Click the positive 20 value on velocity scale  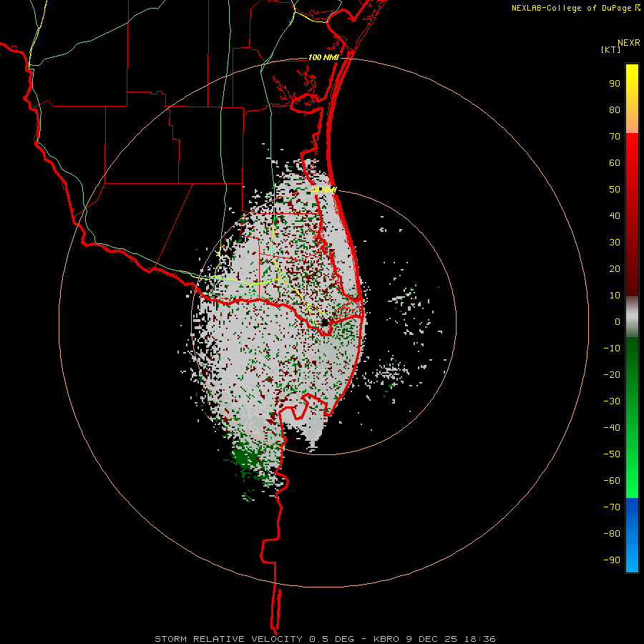point(615,268)
